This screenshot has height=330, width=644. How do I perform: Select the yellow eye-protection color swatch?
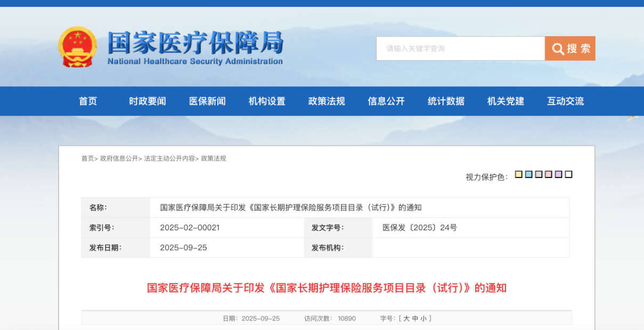(519, 174)
